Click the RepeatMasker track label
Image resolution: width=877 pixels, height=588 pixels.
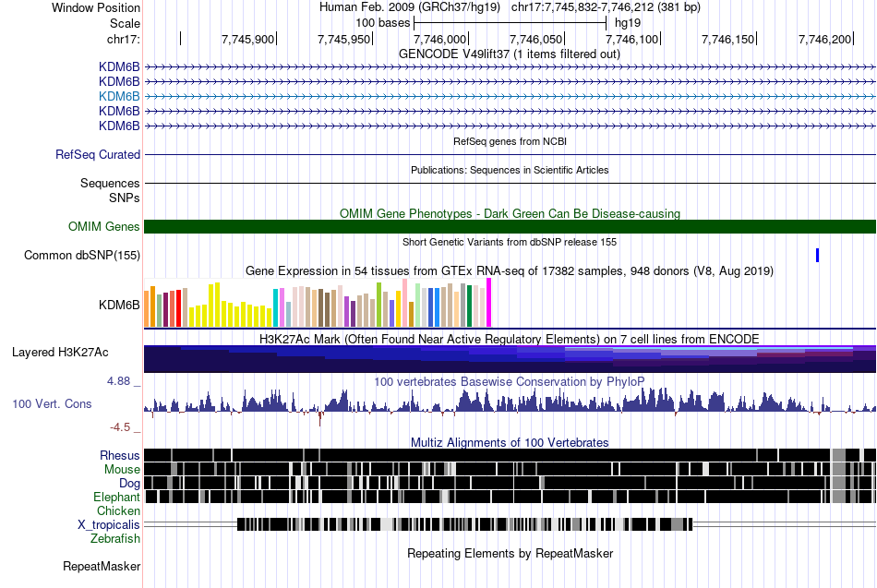click(x=102, y=567)
